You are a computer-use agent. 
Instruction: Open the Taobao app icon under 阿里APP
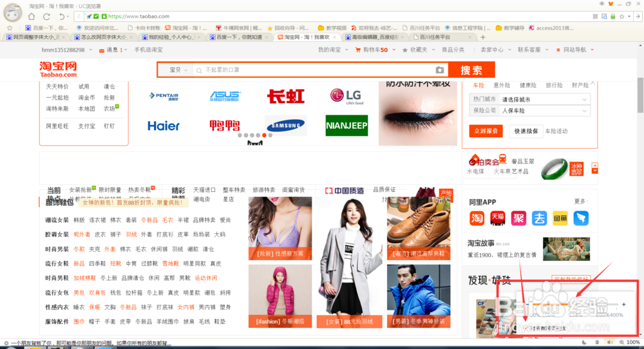(477, 218)
